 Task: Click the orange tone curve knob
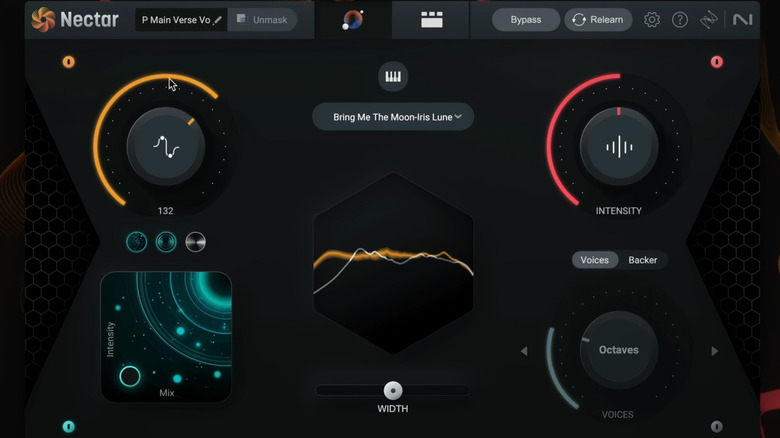tap(166, 147)
